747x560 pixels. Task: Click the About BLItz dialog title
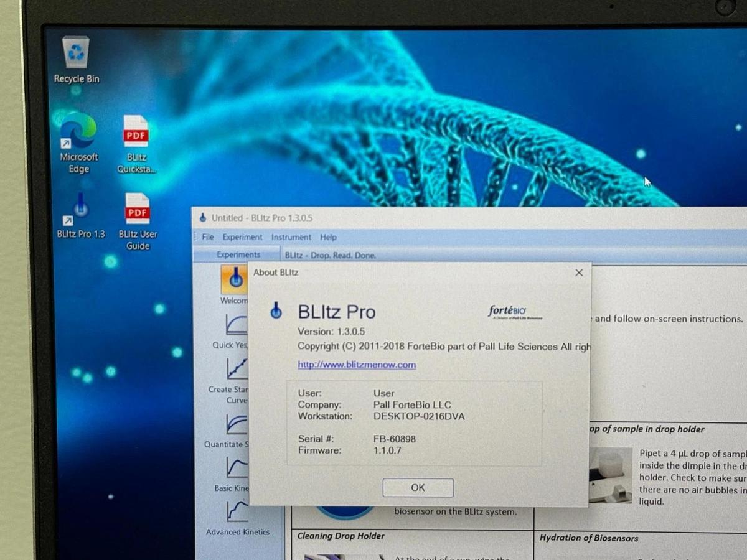coord(276,273)
